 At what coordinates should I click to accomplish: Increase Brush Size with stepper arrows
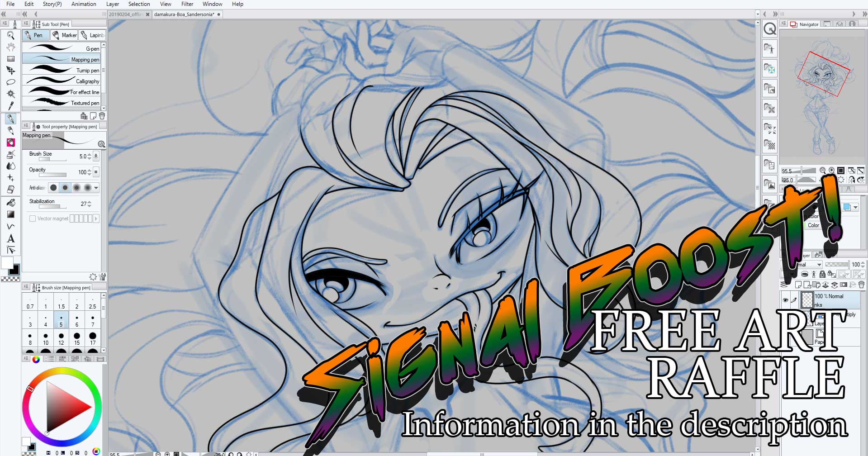coord(89,154)
